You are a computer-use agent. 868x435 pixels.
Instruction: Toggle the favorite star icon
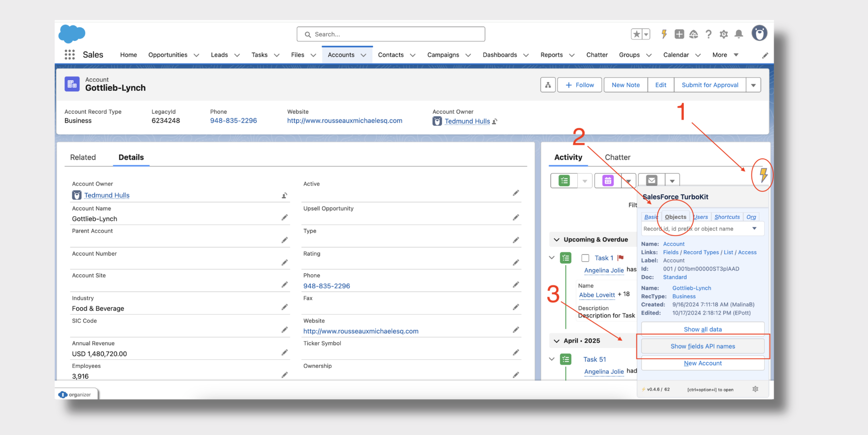[x=636, y=34]
